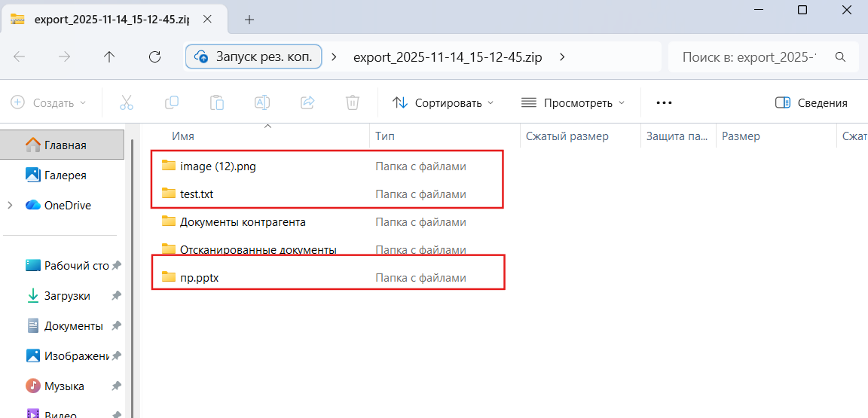The width and height of the screenshot is (868, 418).
Task: Go up one folder level
Action: (109, 56)
